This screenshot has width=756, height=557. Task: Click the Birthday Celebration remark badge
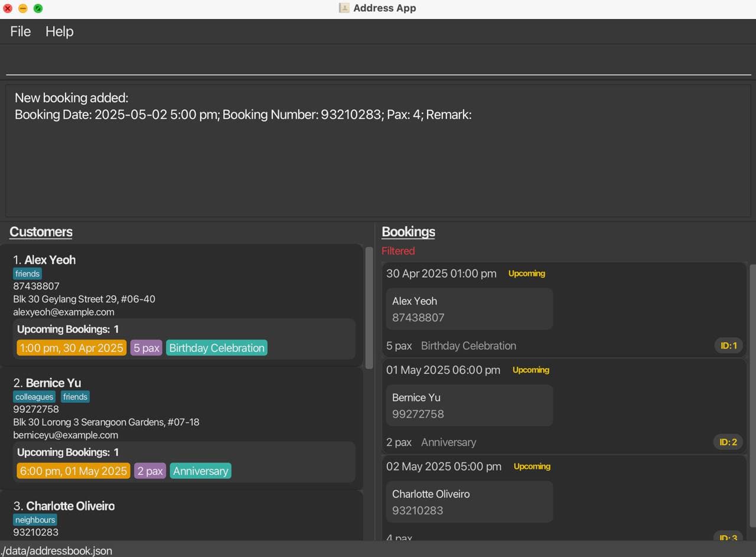(x=216, y=348)
